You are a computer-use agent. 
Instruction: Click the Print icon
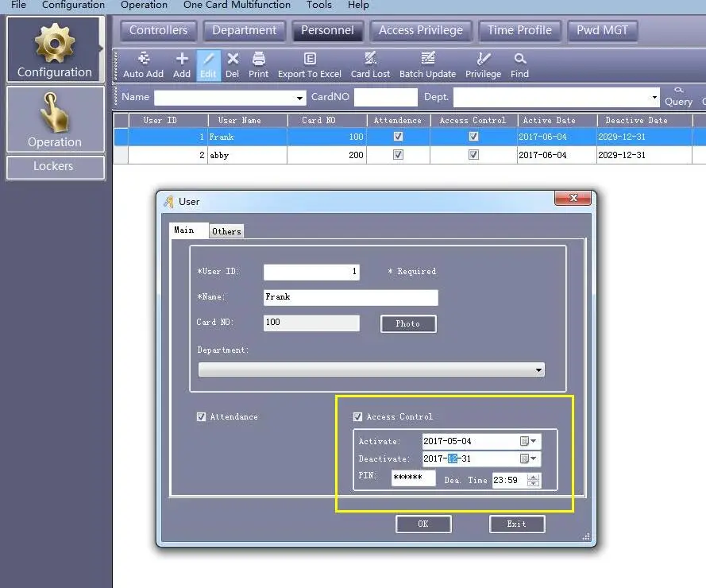tap(258, 65)
